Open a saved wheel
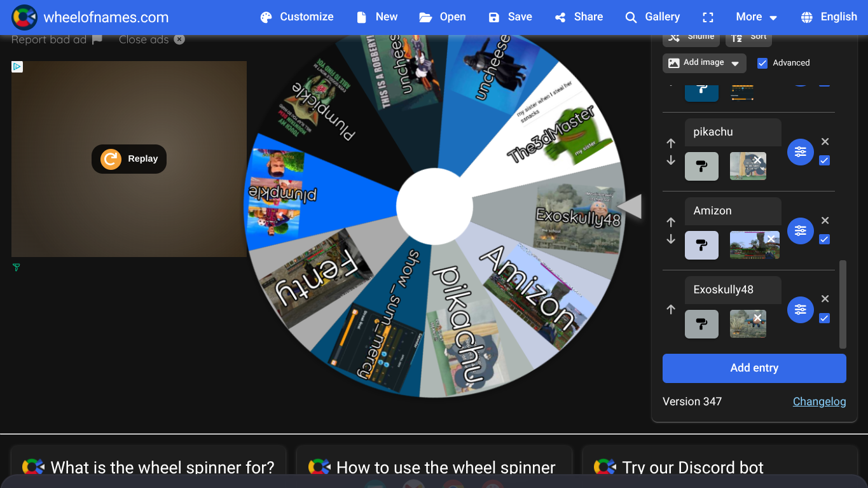The width and height of the screenshot is (868, 488). (x=443, y=17)
